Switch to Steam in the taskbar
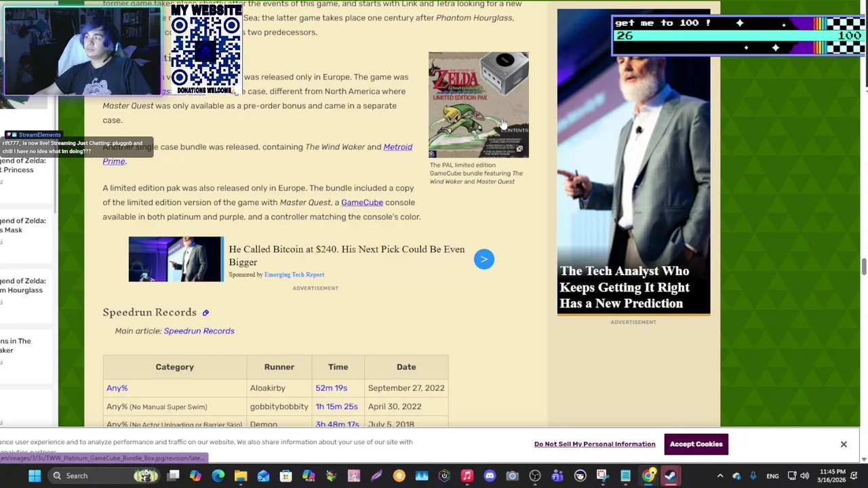This screenshot has width=868, height=488. (x=671, y=476)
